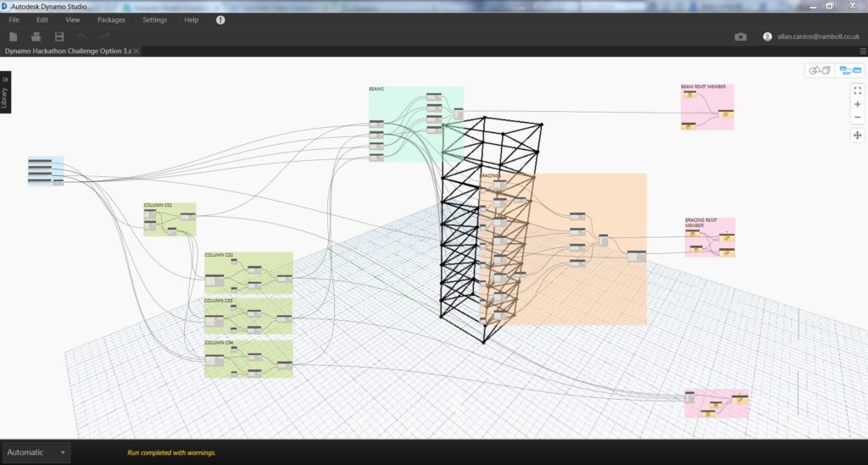This screenshot has width=868, height=465.
Task: Click the New file toolbar icon
Action: click(14, 36)
